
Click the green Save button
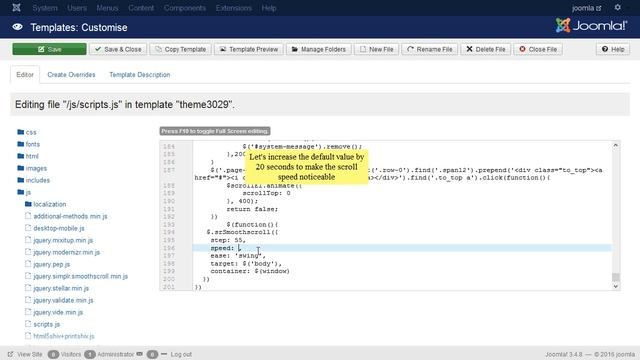point(49,49)
